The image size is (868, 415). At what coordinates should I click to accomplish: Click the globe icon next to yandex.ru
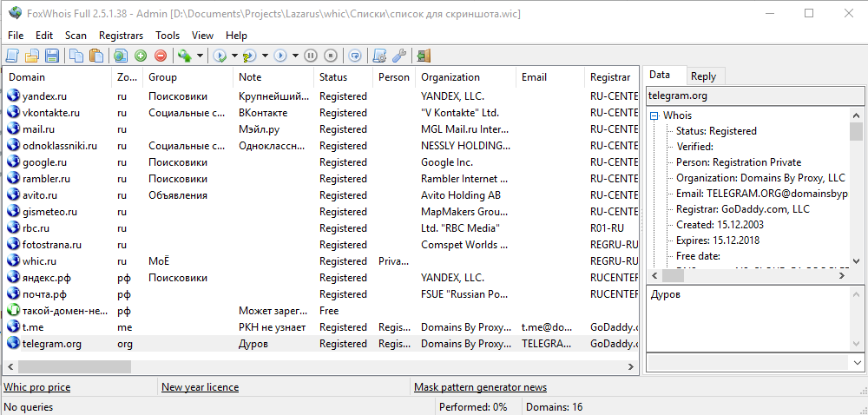pos(13,96)
